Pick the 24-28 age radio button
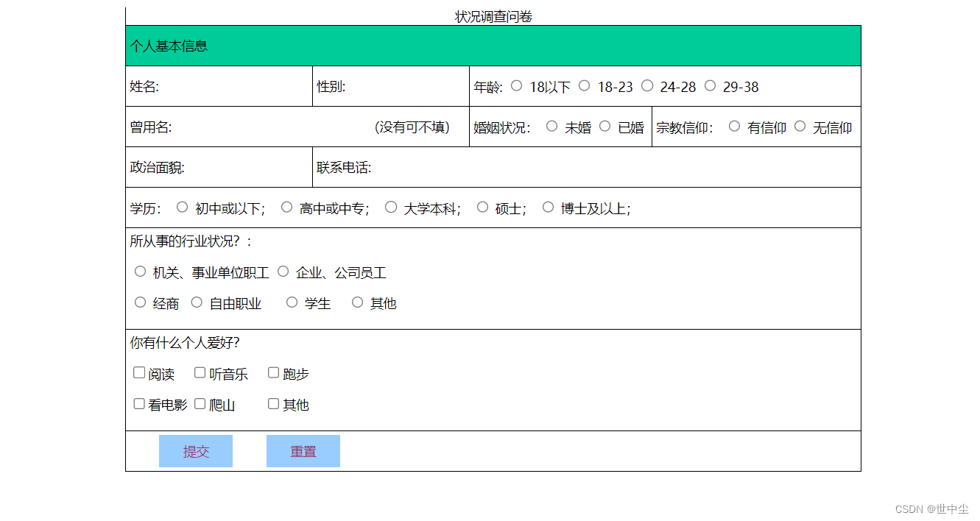This screenshot has height=521, width=980. tap(647, 85)
